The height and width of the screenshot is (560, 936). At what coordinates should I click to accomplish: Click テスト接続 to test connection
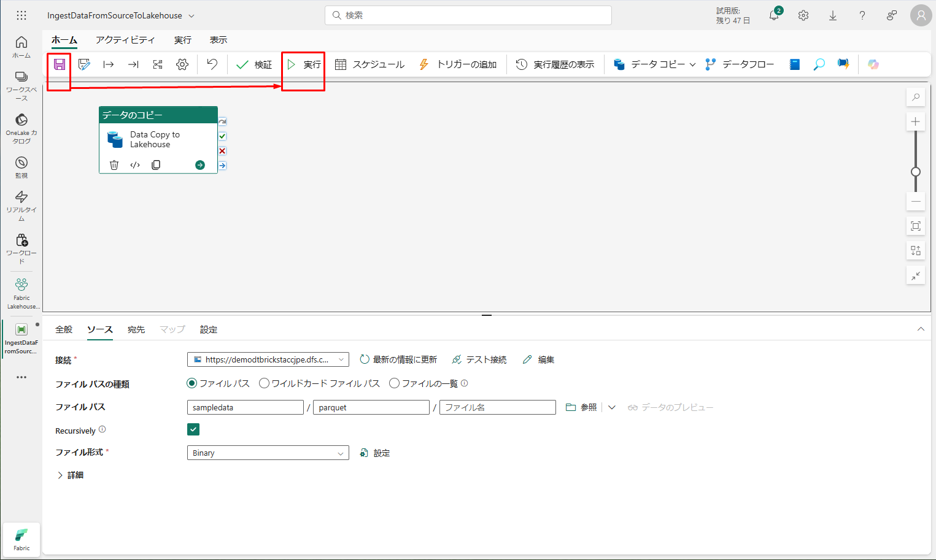click(x=479, y=360)
